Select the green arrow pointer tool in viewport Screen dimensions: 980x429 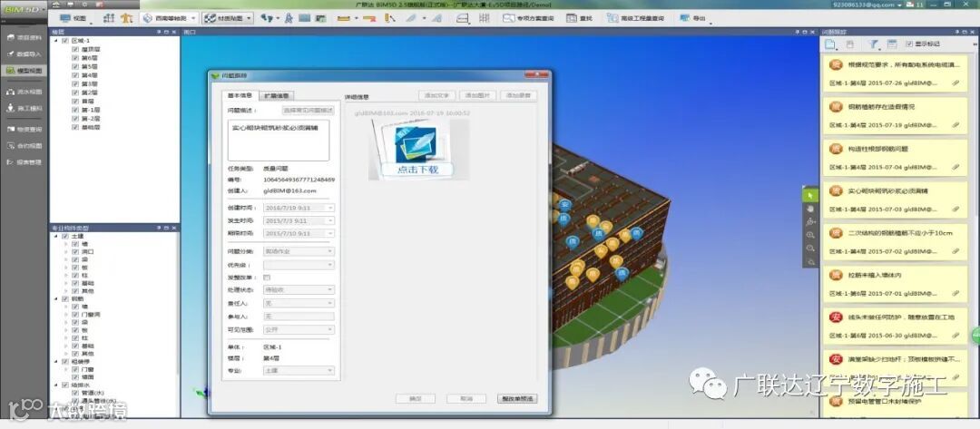810,195
